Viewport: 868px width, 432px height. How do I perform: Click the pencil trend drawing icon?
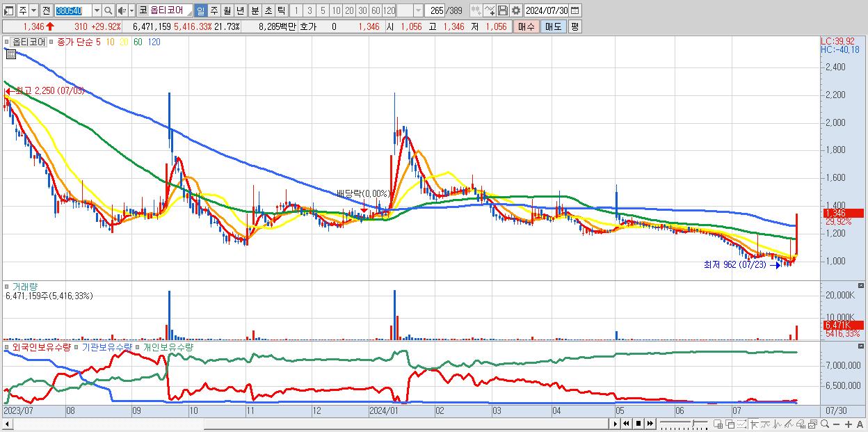coord(789,424)
